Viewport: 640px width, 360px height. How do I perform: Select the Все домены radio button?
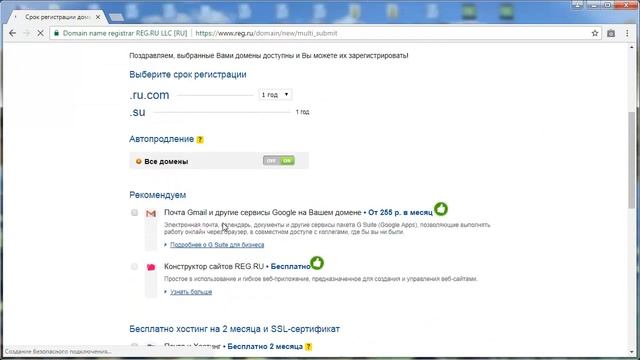(x=138, y=162)
